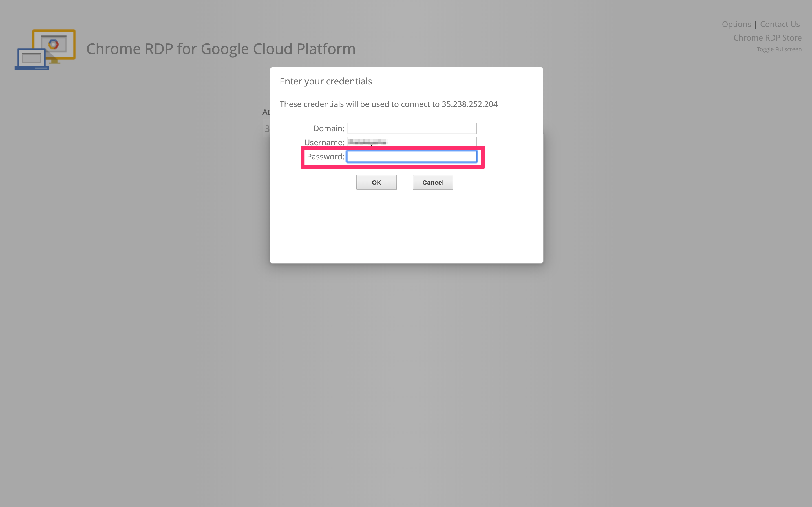This screenshot has width=812, height=507.
Task: Click the Domain label
Action: click(328, 128)
